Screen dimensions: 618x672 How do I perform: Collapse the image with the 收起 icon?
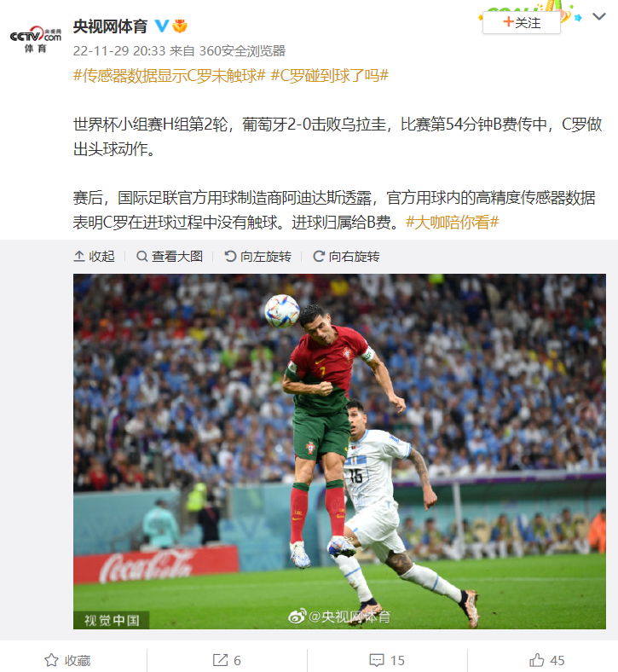(95, 257)
